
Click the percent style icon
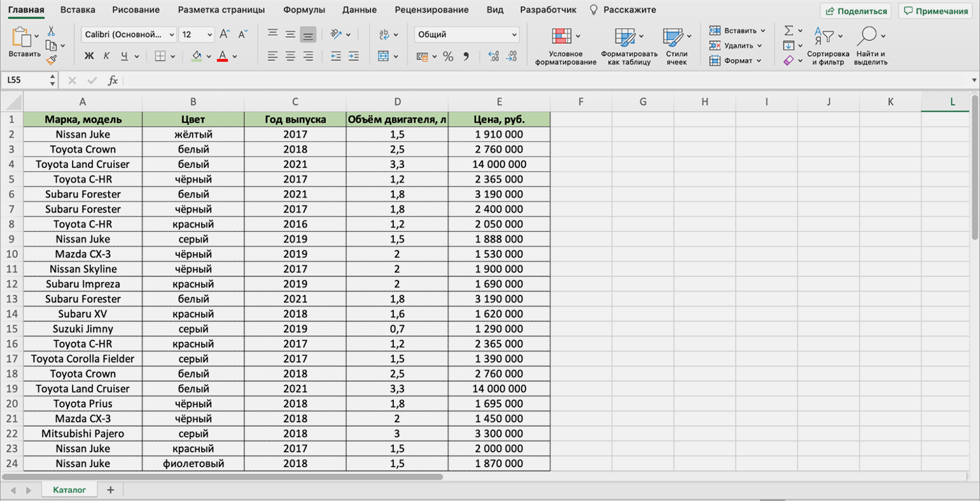coord(448,57)
